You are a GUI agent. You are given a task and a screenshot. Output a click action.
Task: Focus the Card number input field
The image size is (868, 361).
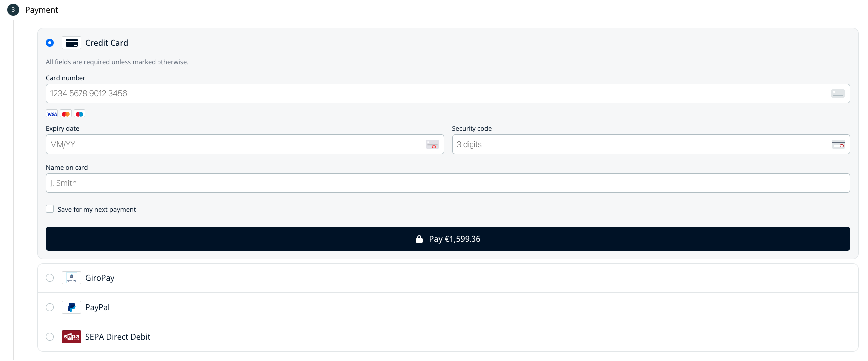click(x=437, y=93)
